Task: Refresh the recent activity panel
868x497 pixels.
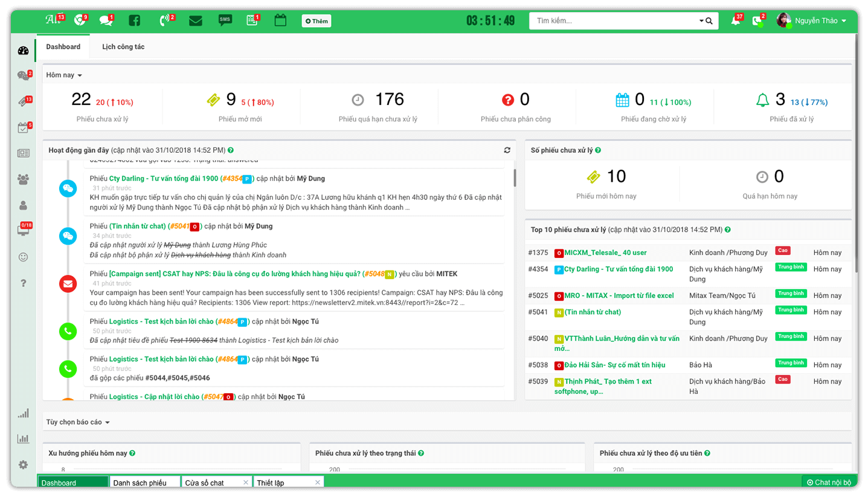Action: click(x=507, y=150)
